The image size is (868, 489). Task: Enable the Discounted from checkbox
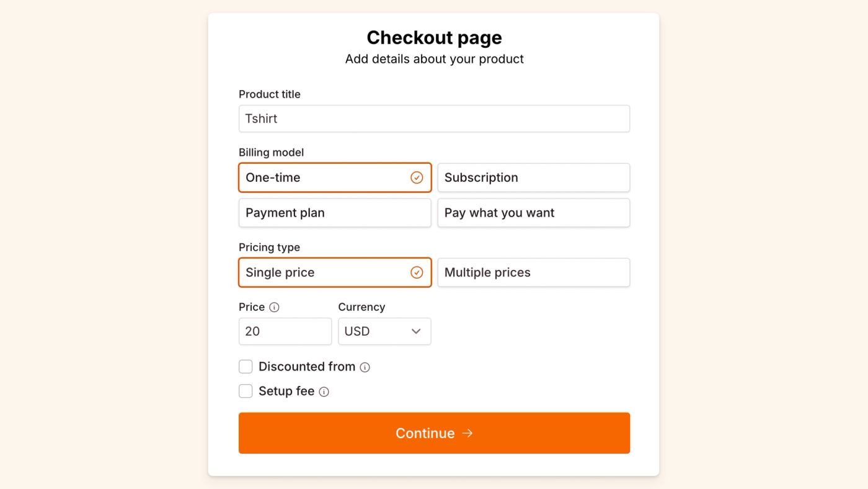[246, 367]
